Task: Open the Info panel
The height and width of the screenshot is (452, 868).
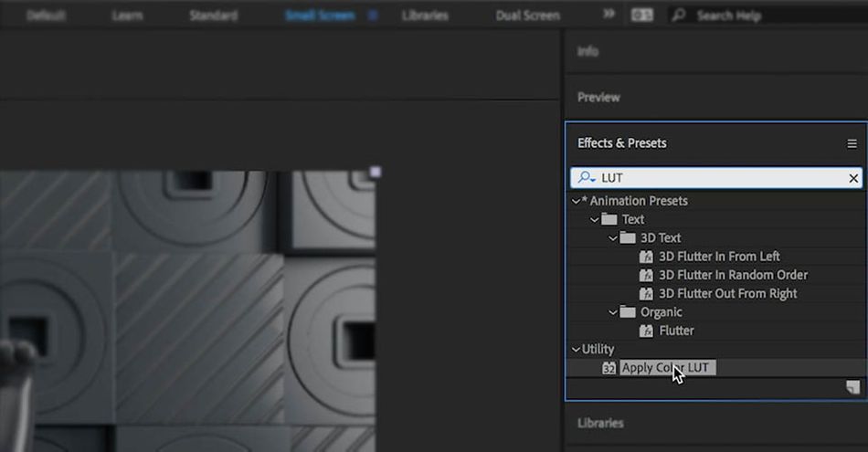Action: pyautogui.click(x=587, y=51)
